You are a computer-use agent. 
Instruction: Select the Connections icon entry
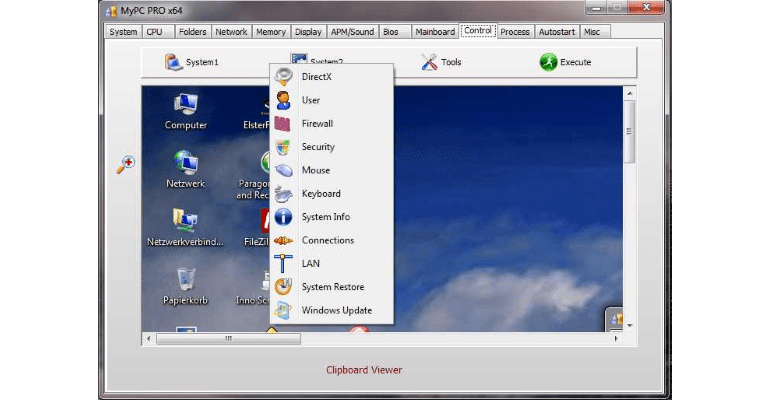point(284,240)
